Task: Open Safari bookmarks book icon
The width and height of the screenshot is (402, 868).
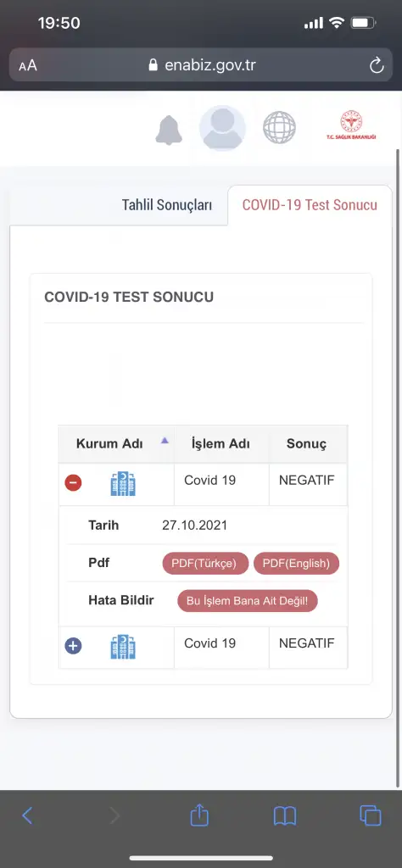Action: point(285,816)
